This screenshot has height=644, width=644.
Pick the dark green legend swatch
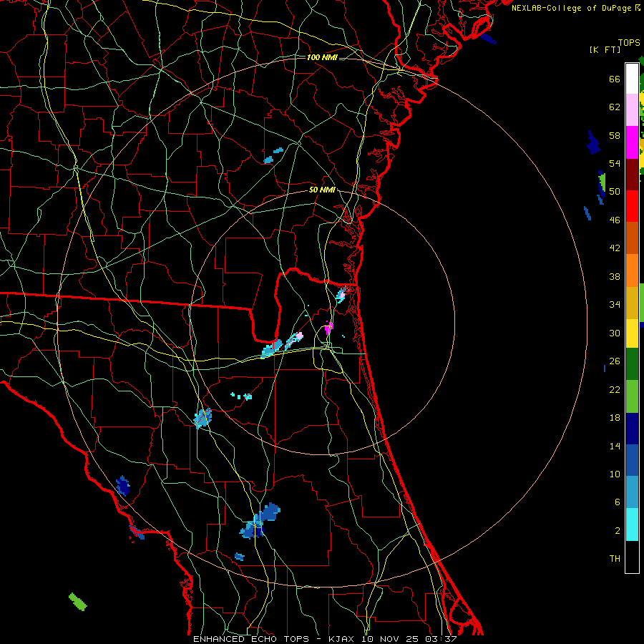(x=632, y=364)
